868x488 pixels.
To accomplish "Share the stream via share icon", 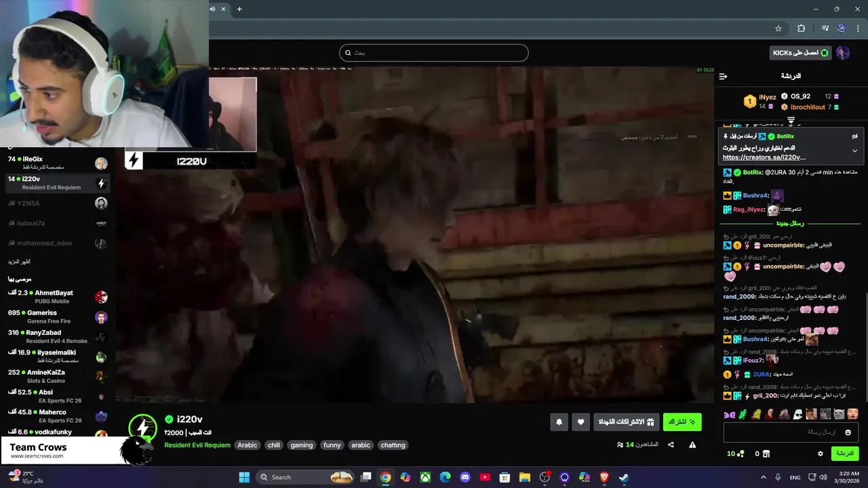I will pos(671,445).
